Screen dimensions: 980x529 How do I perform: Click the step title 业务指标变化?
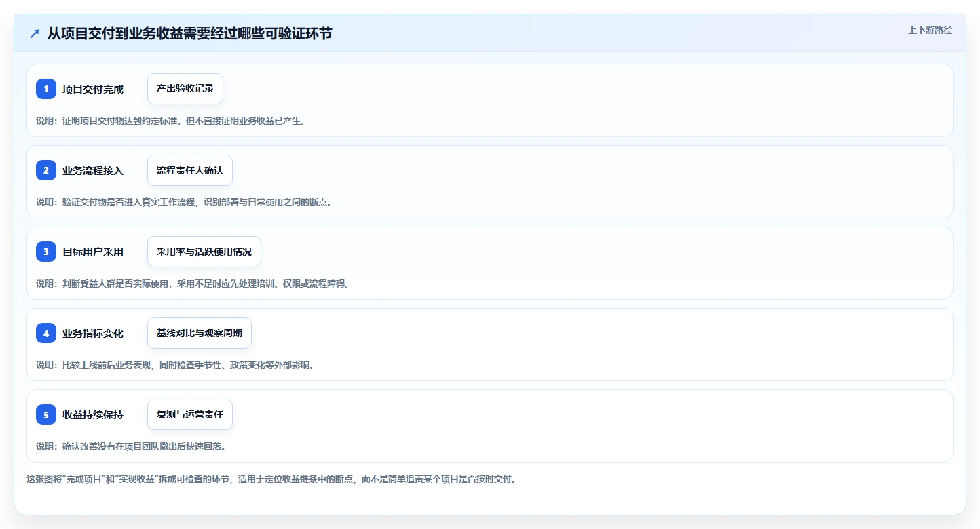click(x=93, y=333)
